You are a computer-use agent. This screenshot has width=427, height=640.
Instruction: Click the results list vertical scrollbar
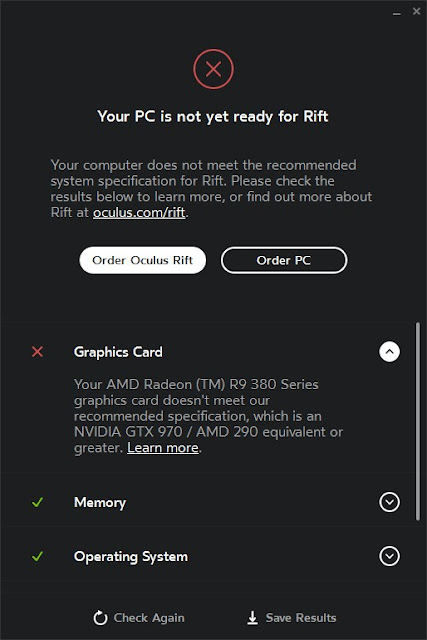418,421
